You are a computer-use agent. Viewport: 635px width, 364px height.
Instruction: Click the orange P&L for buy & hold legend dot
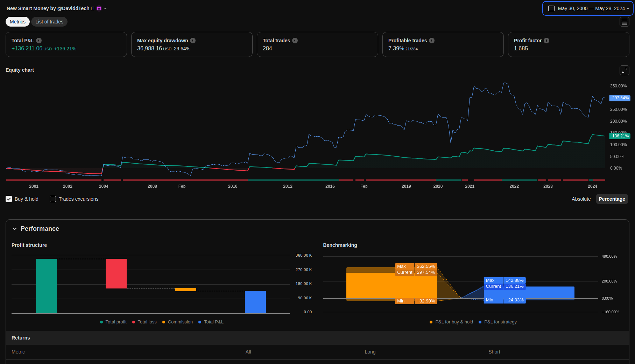point(431,322)
